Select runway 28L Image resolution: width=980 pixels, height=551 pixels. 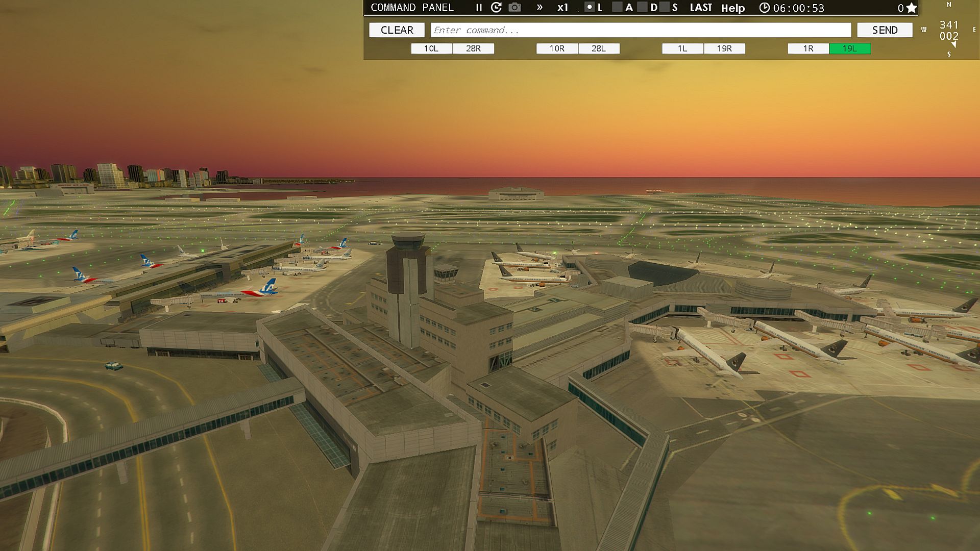(599, 48)
